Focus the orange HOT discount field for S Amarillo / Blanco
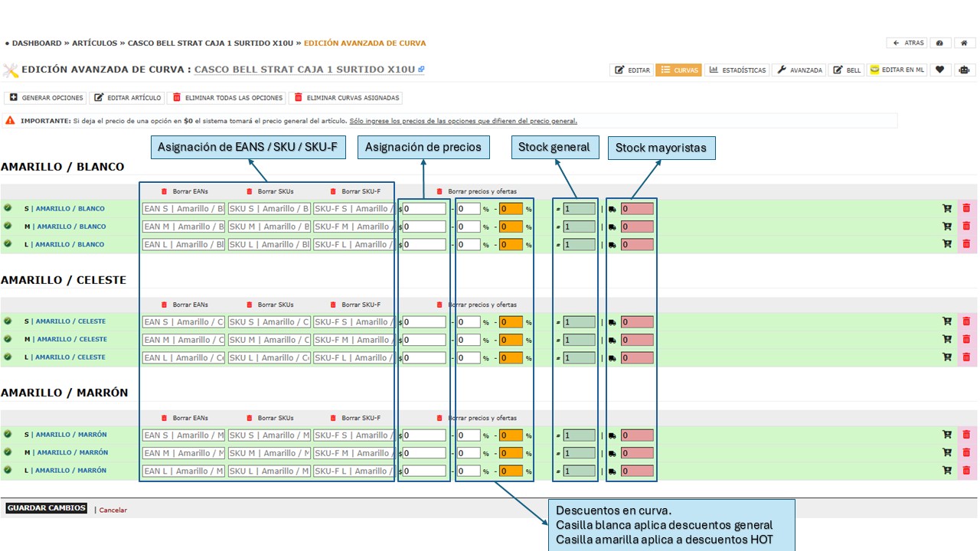The image size is (980, 551). click(x=511, y=209)
